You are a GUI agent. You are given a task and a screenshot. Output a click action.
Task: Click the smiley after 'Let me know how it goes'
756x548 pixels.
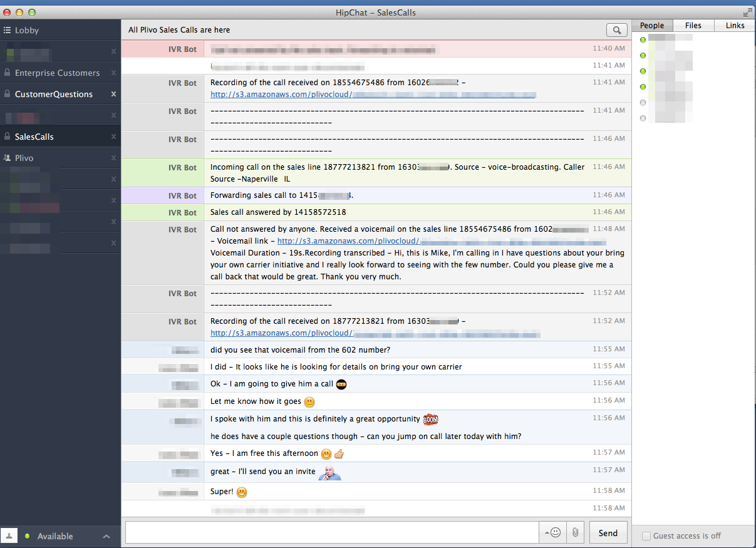[x=309, y=401]
